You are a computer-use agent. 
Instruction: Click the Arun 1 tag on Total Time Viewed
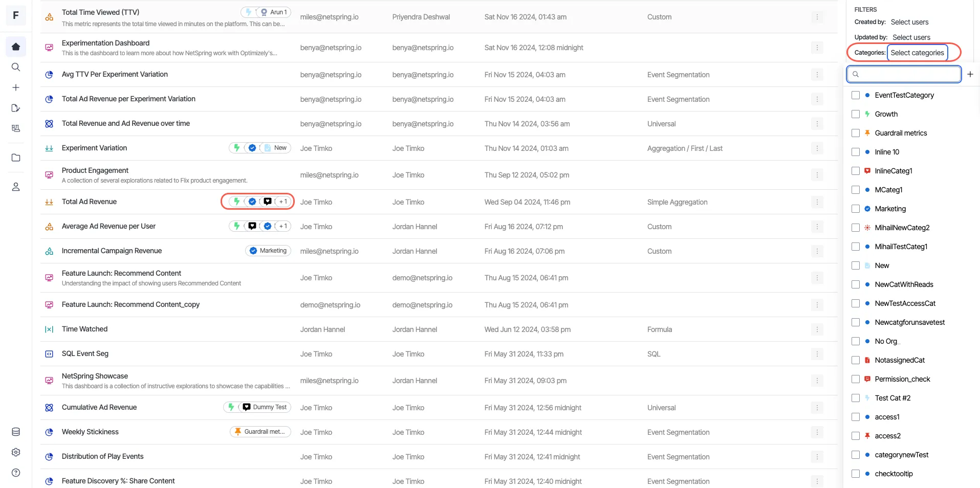coord(274,12)
